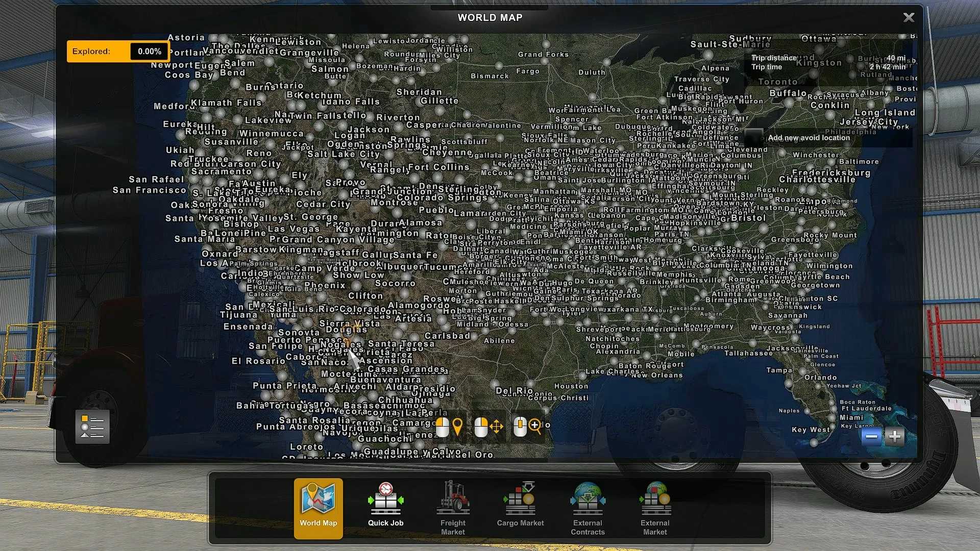Screen dimensions: 980x551
Task: Click the scroll zoom mouse hint icon
Action: 527,427
